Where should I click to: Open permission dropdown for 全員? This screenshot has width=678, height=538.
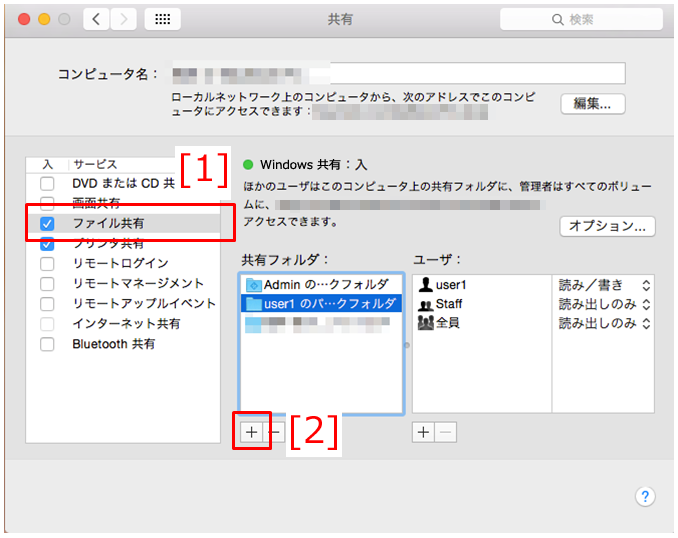point(604,323)
